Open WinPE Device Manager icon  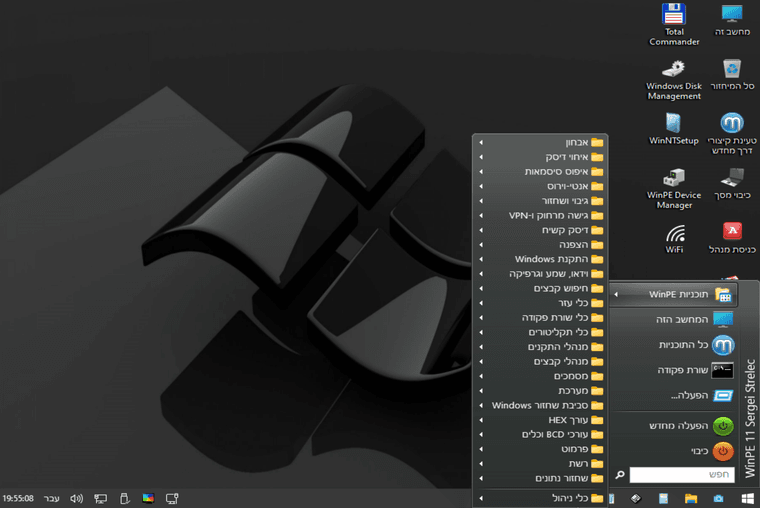(x=674, y=189)
